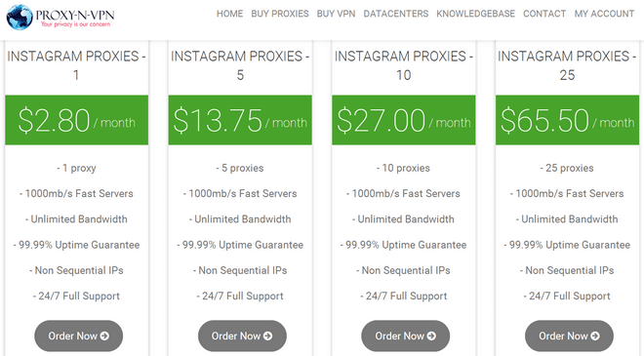Open the HOME menu item
Viewport: 644px width, 356px height.
pos(229,14)
